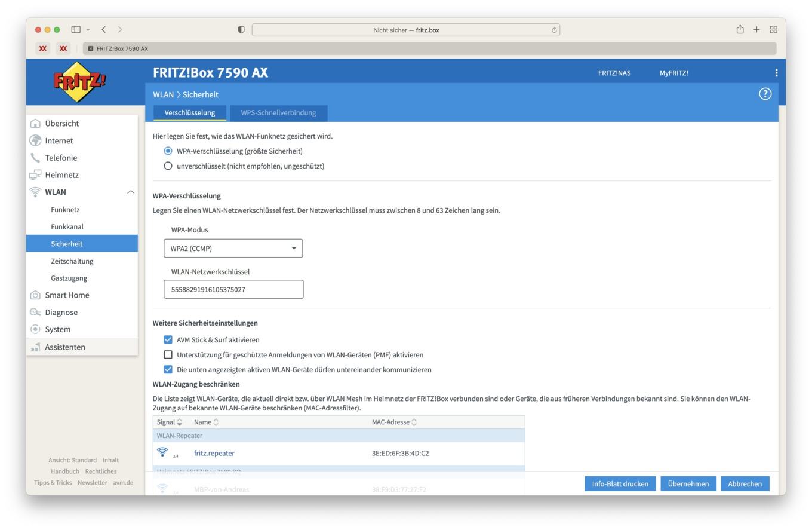This screenshot has height=530, width=812.
Task: Click fritz.repeater wifi signal icon
Action: pos(162,452)
